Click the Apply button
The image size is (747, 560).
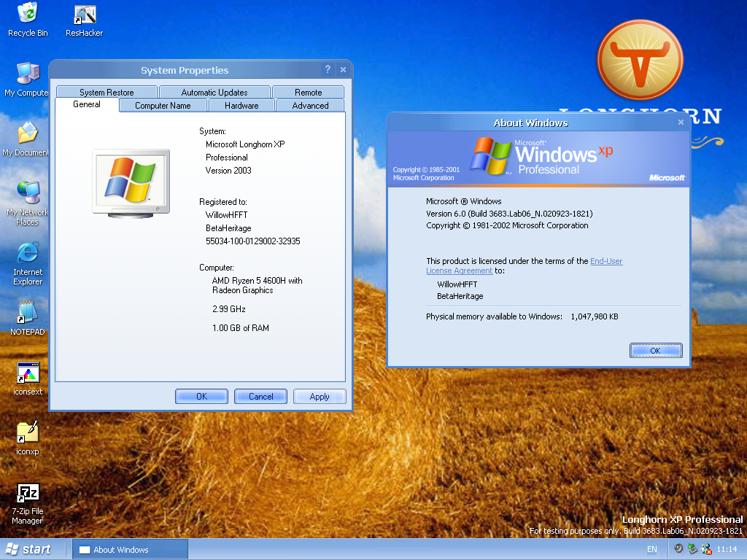pos(320,396)
